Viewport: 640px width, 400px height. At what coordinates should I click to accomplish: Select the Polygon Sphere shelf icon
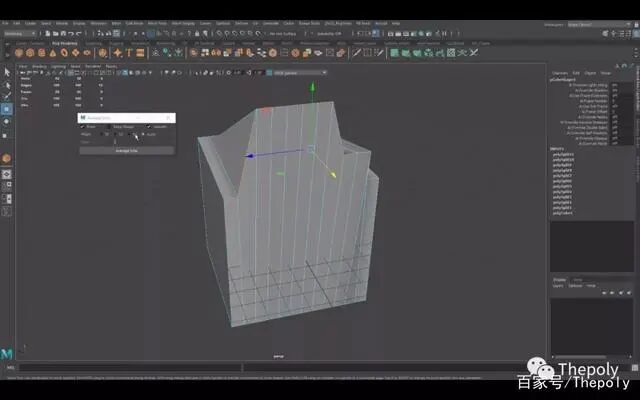click(x=18, y=53)
